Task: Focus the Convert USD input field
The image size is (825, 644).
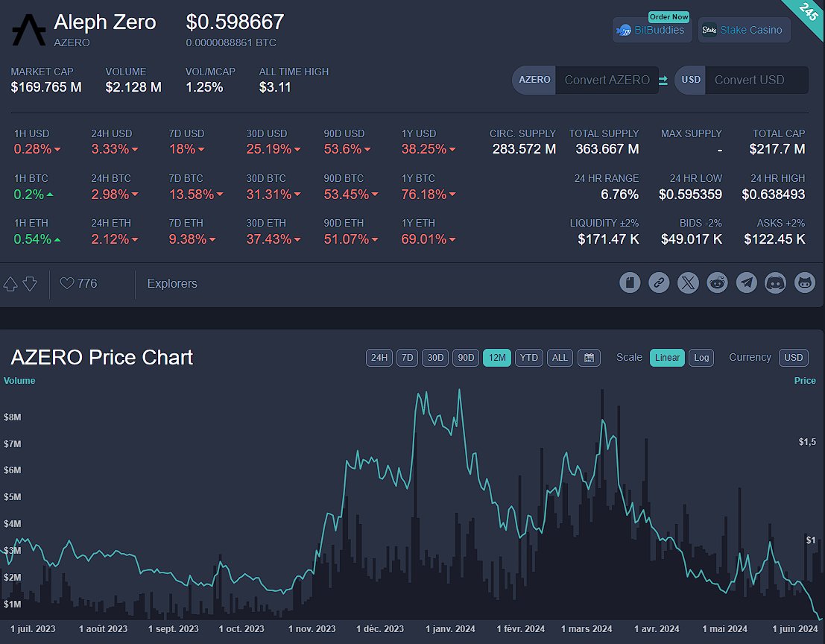Action: [x=756, y=80]
